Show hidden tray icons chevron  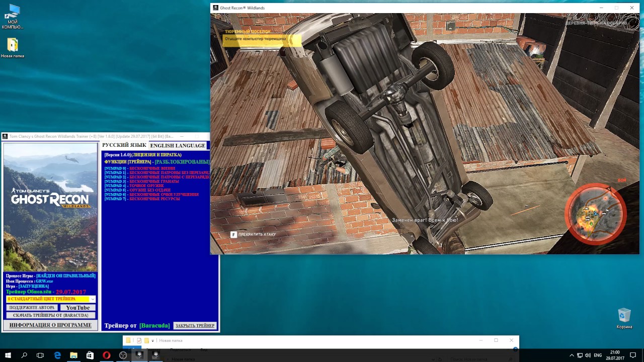pyautogui.click(x=572, y=355)
